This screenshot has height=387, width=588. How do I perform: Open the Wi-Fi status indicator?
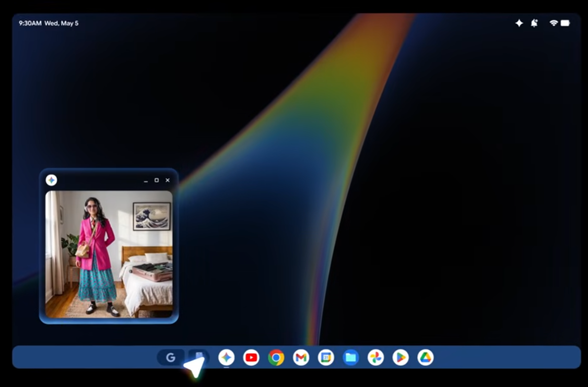coord(554,23)
